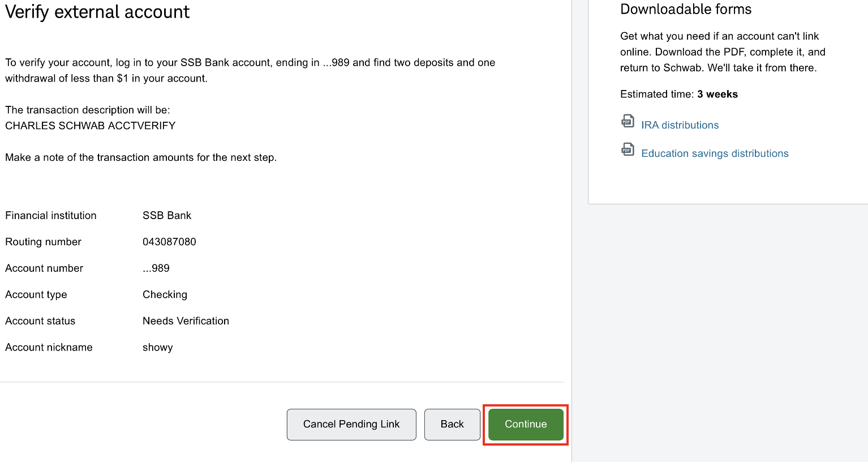Click the 'Checking' account type value
Image resolution: width=868 pixels, height=462 pixels.
click(x=165, y=294)
